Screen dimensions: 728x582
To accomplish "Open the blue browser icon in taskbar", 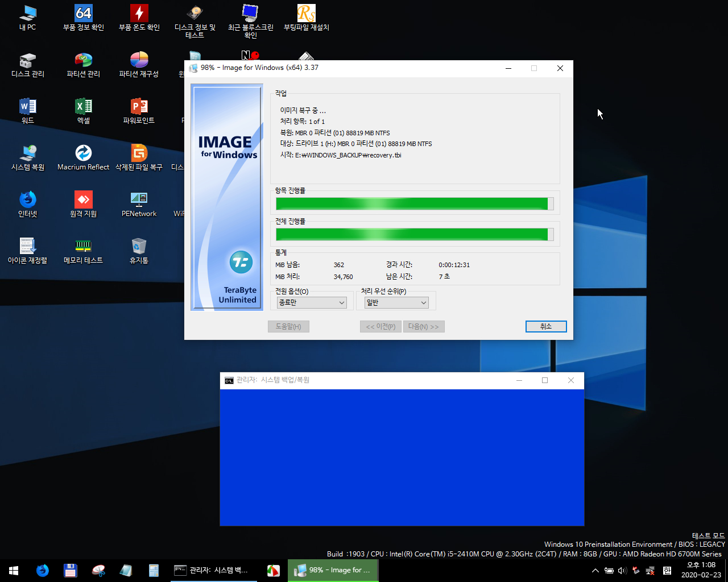I will pos(43,571).
